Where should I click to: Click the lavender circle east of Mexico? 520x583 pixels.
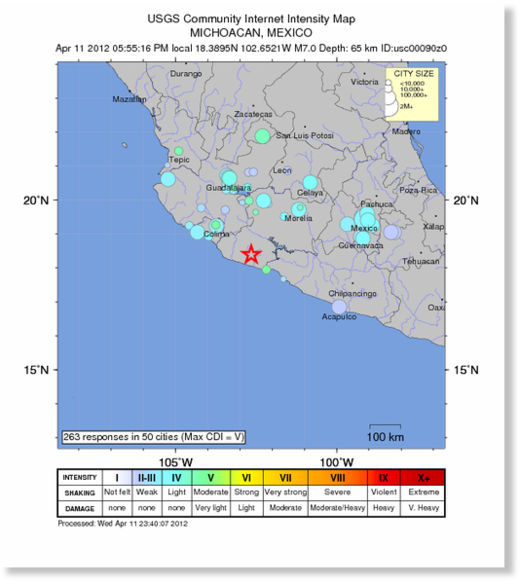tap(391, 232)
